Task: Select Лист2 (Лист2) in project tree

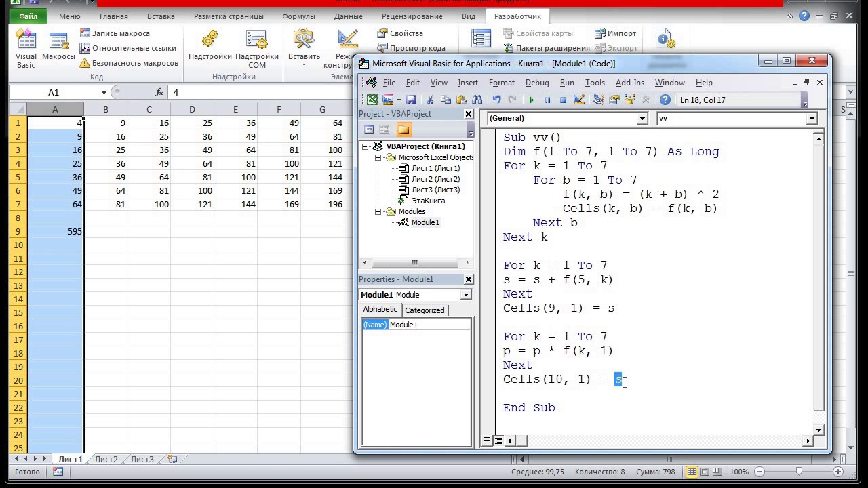Action: 435,179
